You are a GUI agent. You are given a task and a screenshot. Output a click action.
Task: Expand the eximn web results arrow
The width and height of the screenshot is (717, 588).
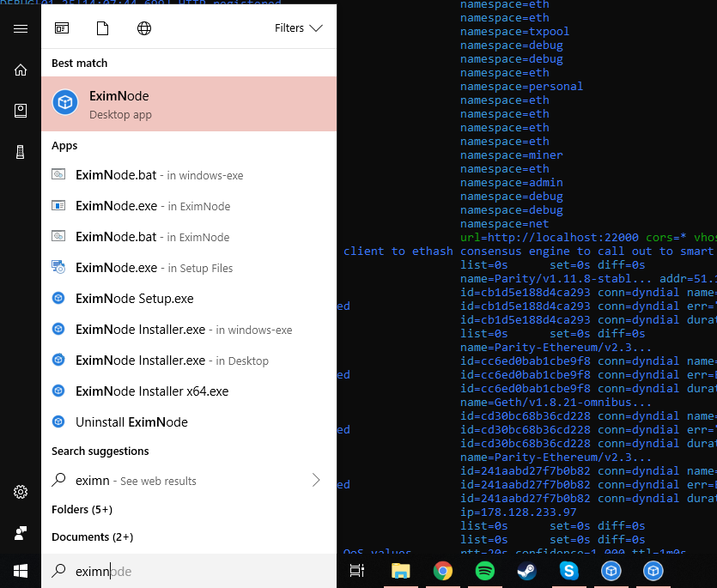(x=316, y=480)
